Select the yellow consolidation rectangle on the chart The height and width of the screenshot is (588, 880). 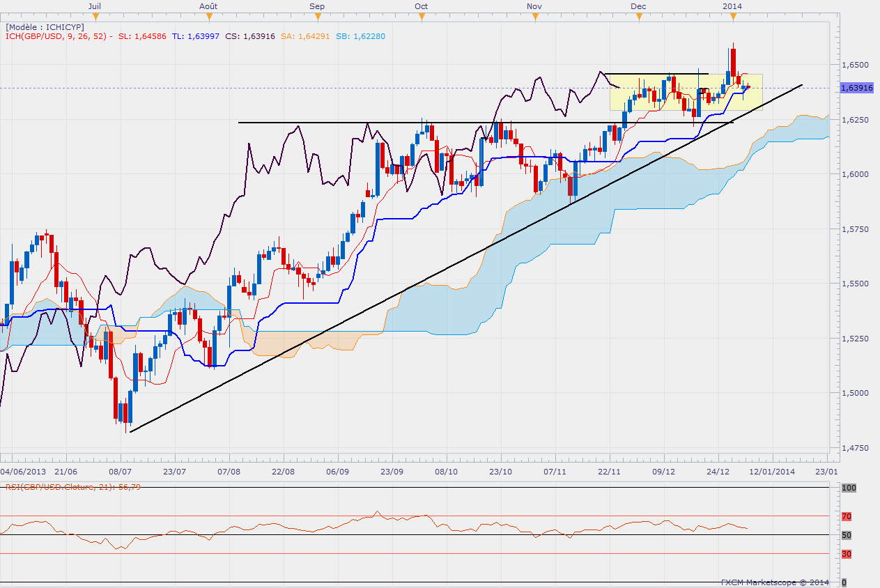coord(686,92)
